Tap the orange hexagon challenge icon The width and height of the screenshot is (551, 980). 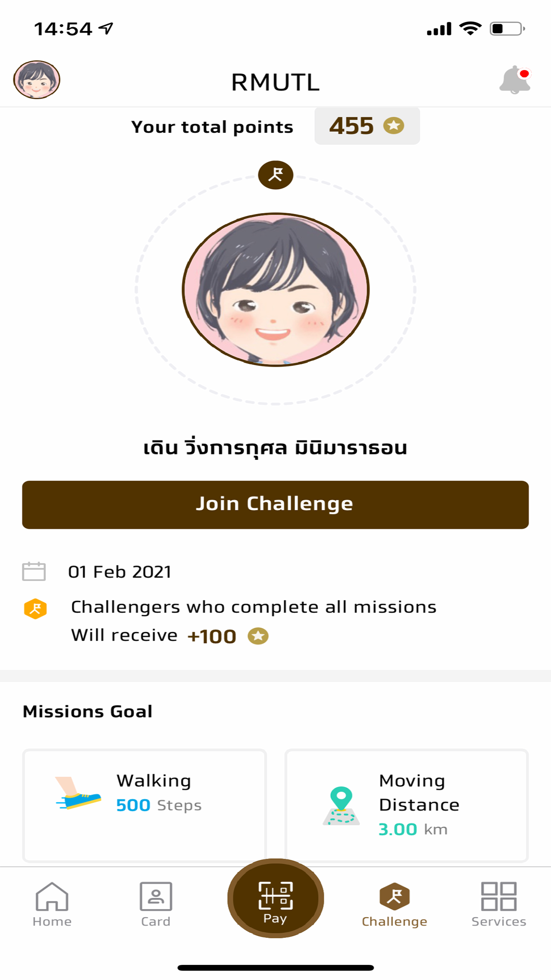coord(35,609)
